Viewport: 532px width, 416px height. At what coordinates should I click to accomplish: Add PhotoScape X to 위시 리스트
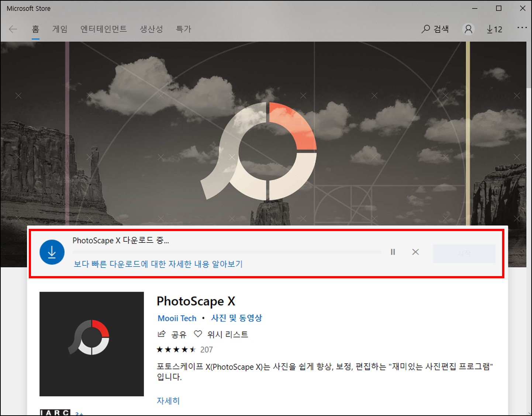click(x=221, y=334)
